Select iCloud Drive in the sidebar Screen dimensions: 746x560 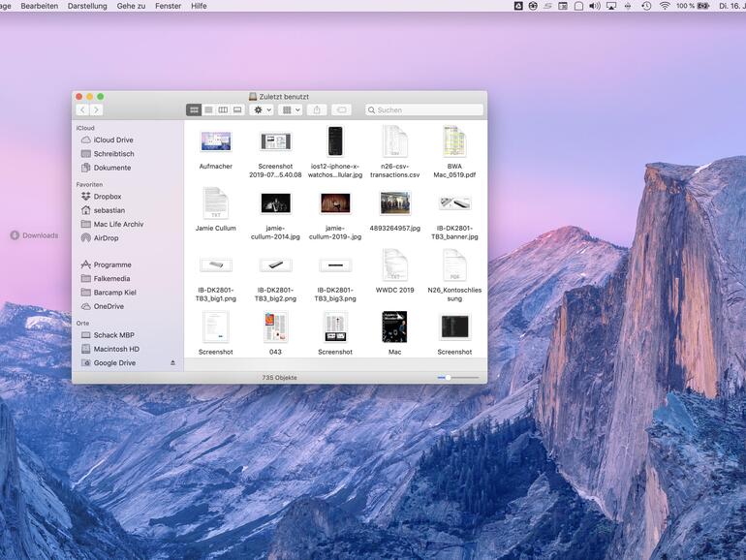click(x=113, y=140)
